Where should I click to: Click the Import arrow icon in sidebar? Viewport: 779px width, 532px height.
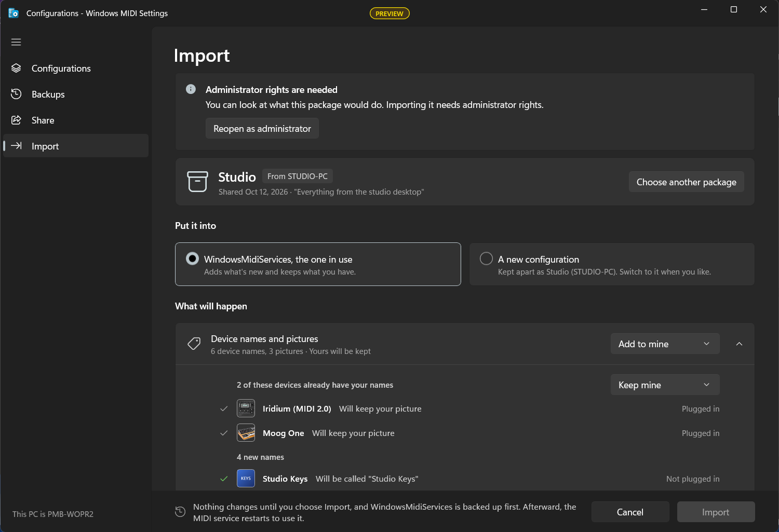(x=16, y=146)
